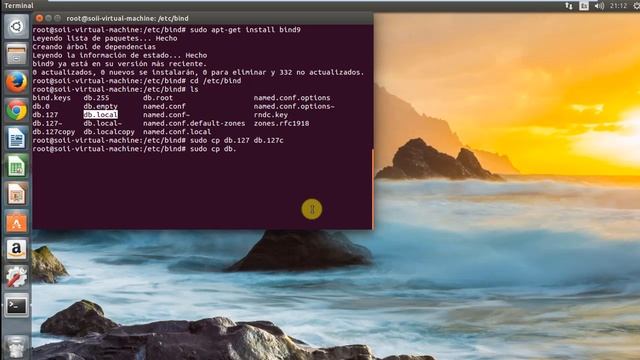
Task: Click db.127copy in the listing
Action: (54, 132)
